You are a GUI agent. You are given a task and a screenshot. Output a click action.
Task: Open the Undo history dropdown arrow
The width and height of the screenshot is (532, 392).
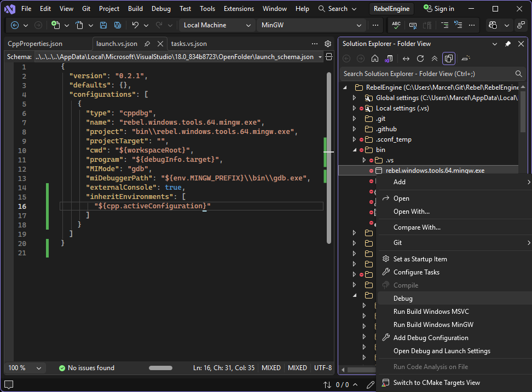click(x=146, y=25)
